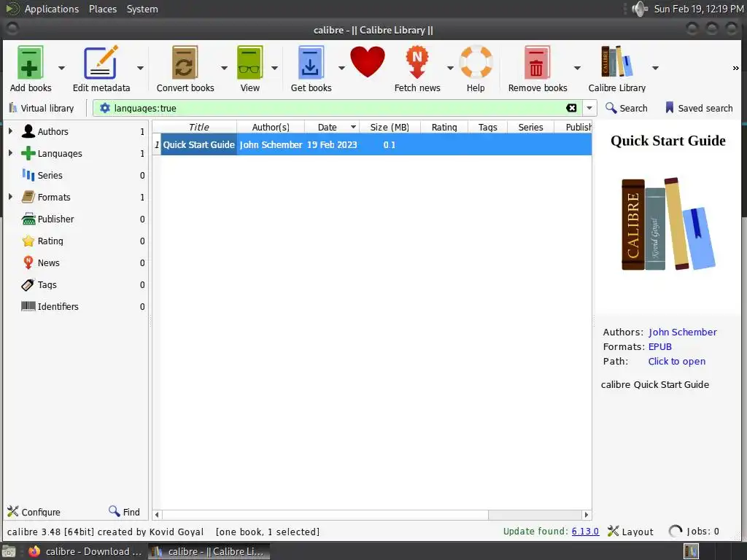The width and height of the screenshot is (747, 560).
Task: Expand the Formats category
Action: pyautogui.click(x=10, y=197)
